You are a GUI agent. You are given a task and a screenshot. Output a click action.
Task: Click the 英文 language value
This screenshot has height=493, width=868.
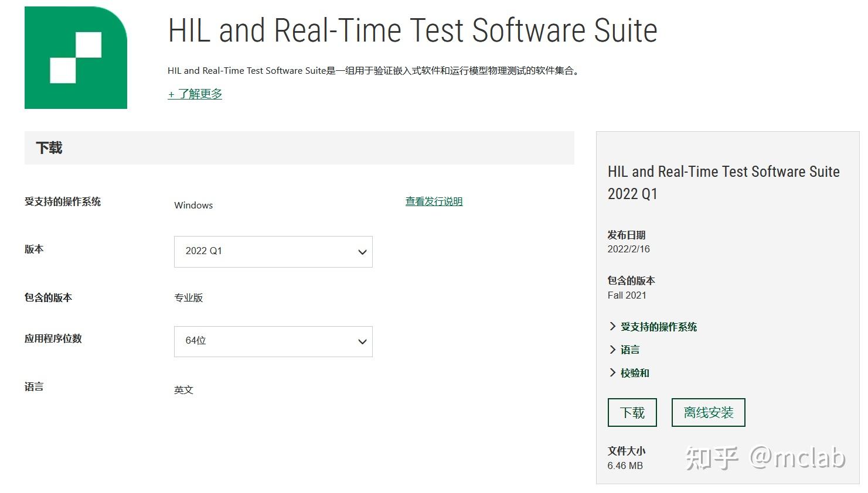[x=183, y=390]
